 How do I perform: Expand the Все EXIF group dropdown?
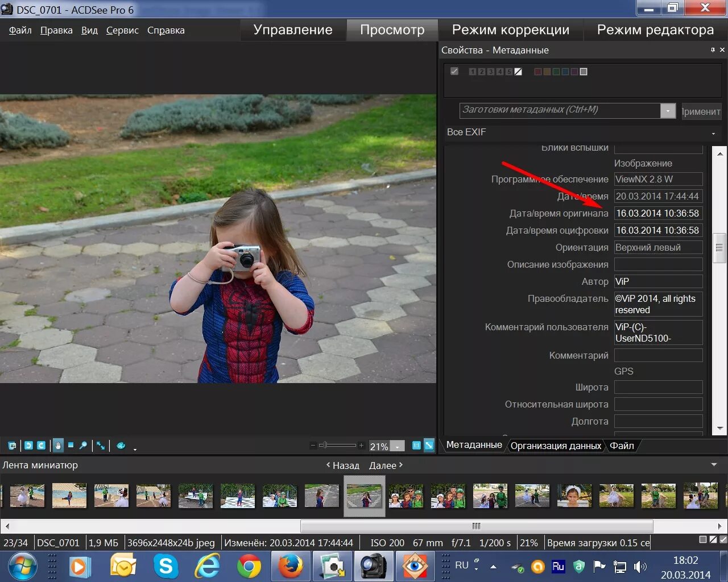click(713, 133)
